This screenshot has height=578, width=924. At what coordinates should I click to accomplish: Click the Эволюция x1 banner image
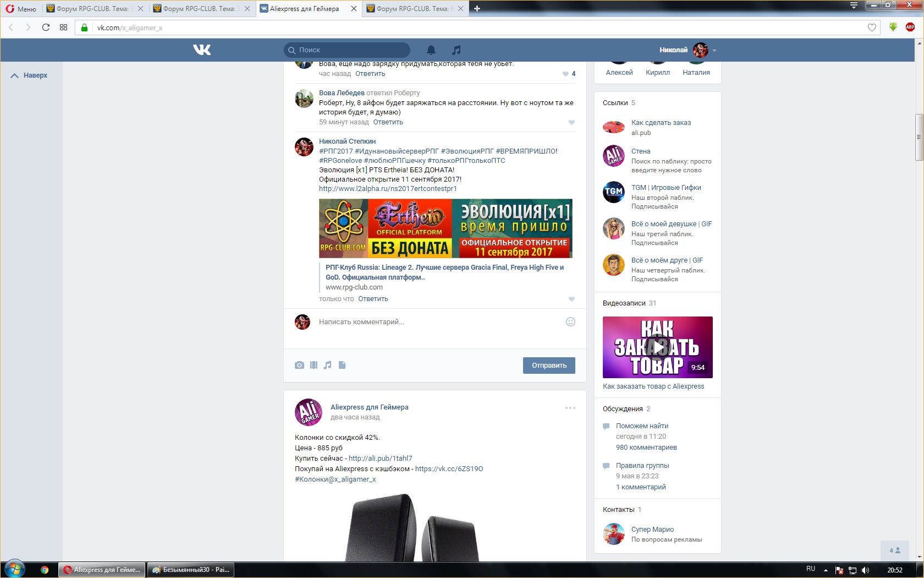tap(446, 228)
